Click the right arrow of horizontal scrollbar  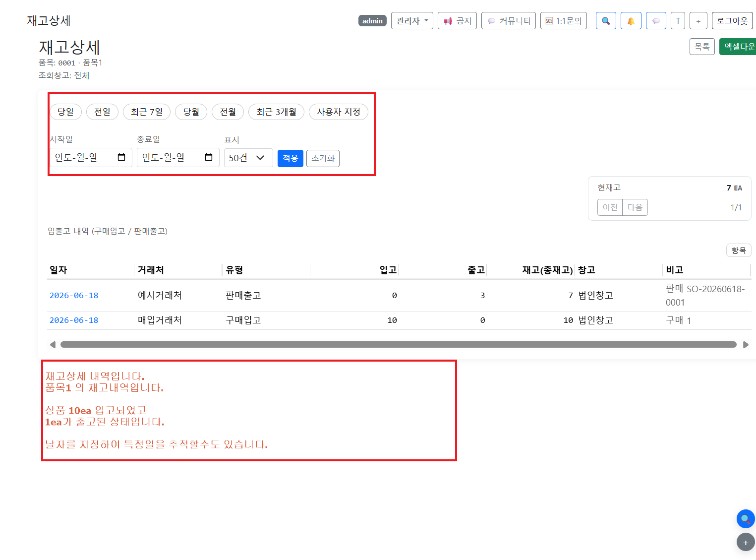coord(746,345)
